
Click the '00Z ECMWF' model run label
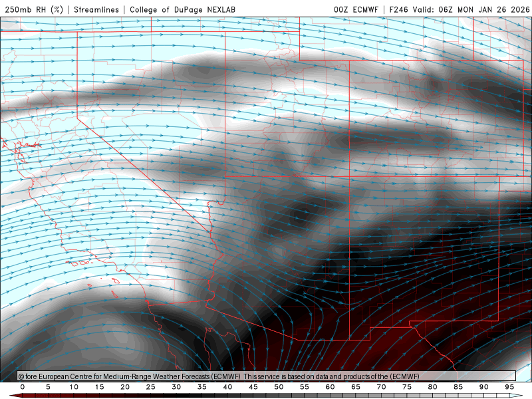356,9
